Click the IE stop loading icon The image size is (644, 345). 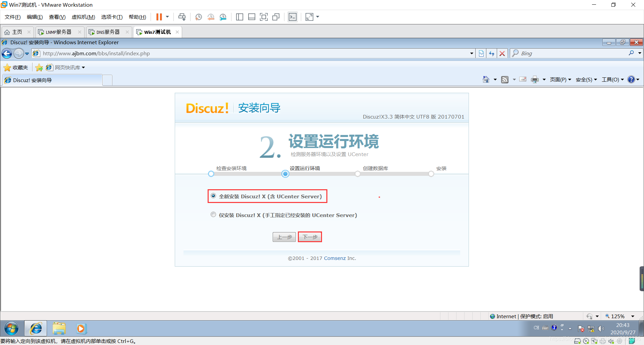502,53
